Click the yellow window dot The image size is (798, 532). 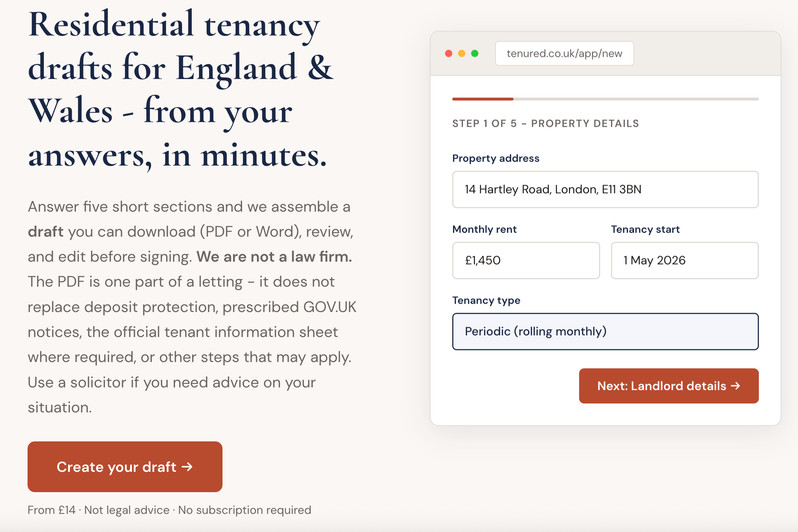pos(462,54)
